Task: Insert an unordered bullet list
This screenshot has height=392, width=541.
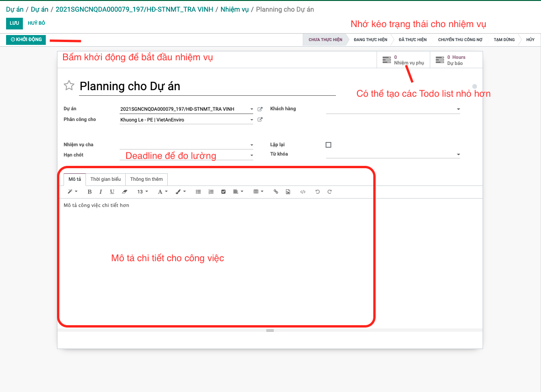Action: (199, 192)
